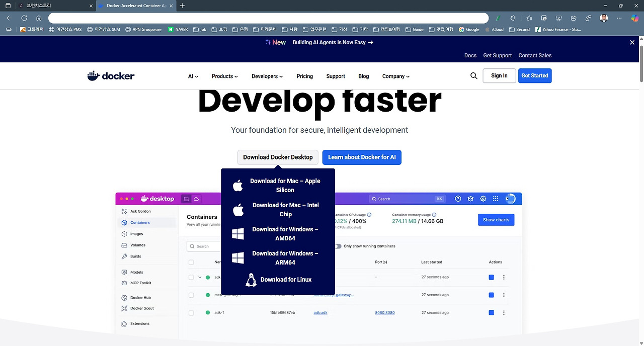The image size is (644, 346).
Task: Select all containers with the header checkbox
Action: (191, 262)
